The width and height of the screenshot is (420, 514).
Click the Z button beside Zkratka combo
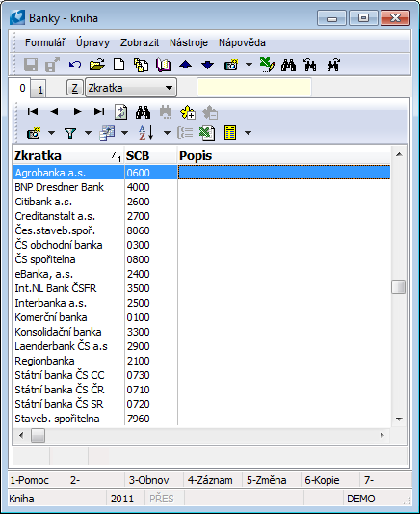74,88
